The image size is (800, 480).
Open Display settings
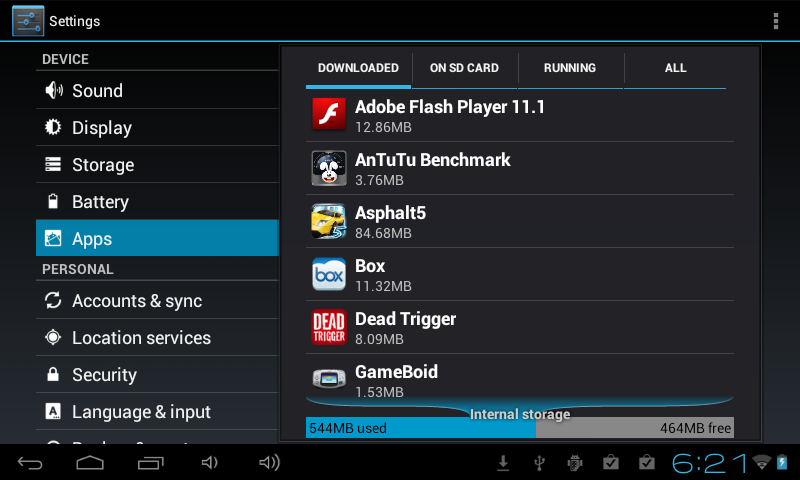click(x=101, y=128)
